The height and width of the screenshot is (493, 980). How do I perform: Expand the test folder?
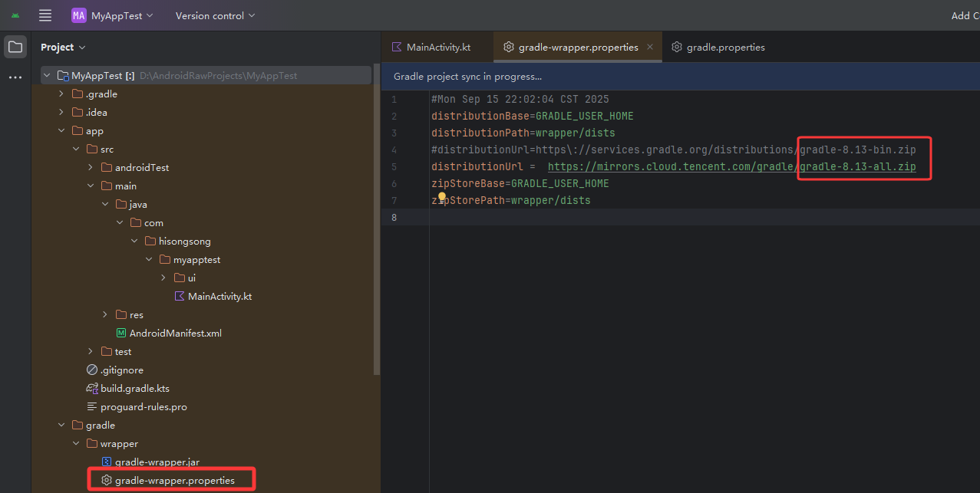coord(91,352)
